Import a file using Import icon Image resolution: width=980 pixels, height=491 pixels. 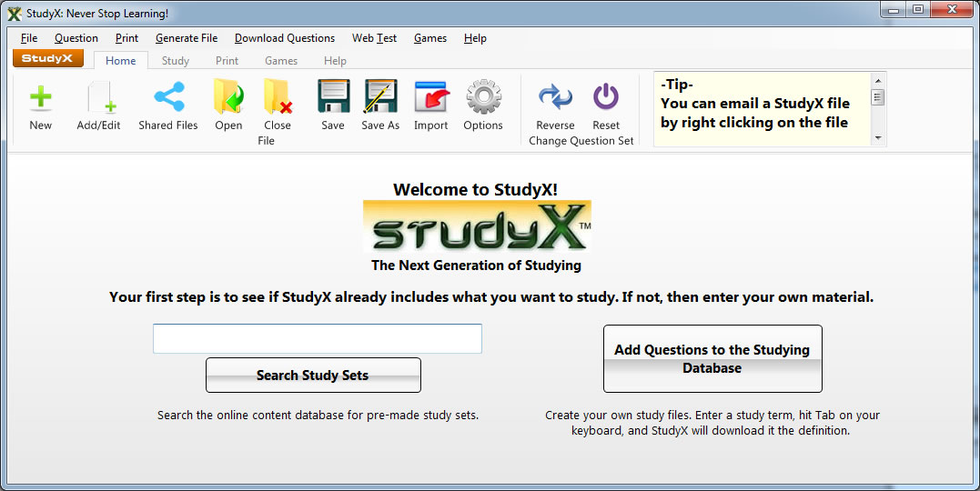click(x=431, y=106)
